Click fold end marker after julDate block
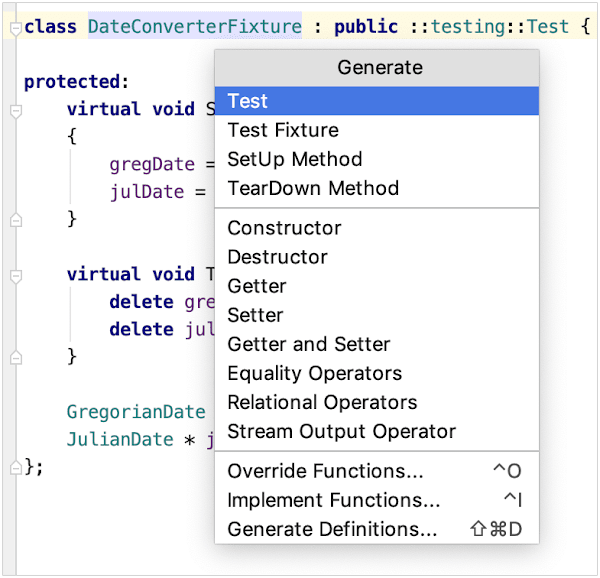 [16, 220]
